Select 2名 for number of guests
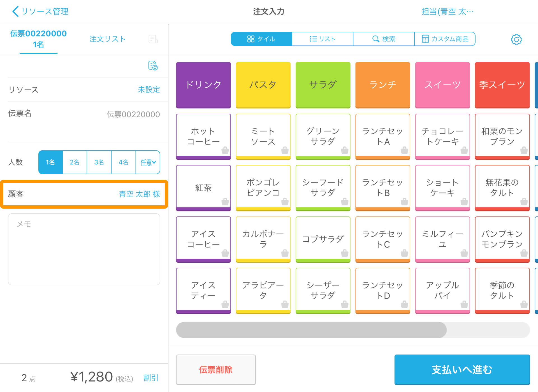The image size is (538, 392). pyautogui.click(x=75, y=162)
